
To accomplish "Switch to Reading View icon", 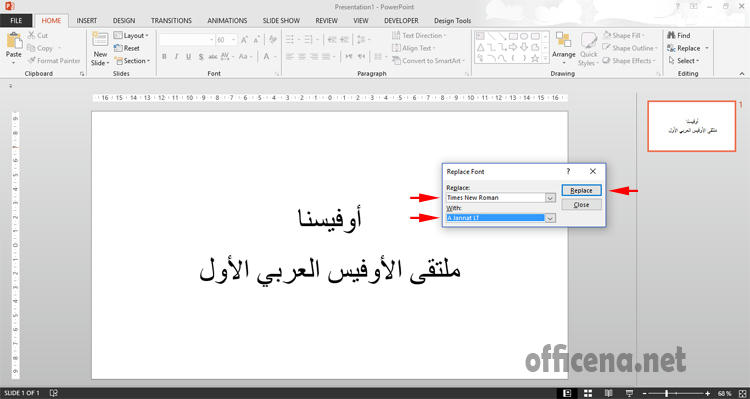I will (x=608, y=393).
